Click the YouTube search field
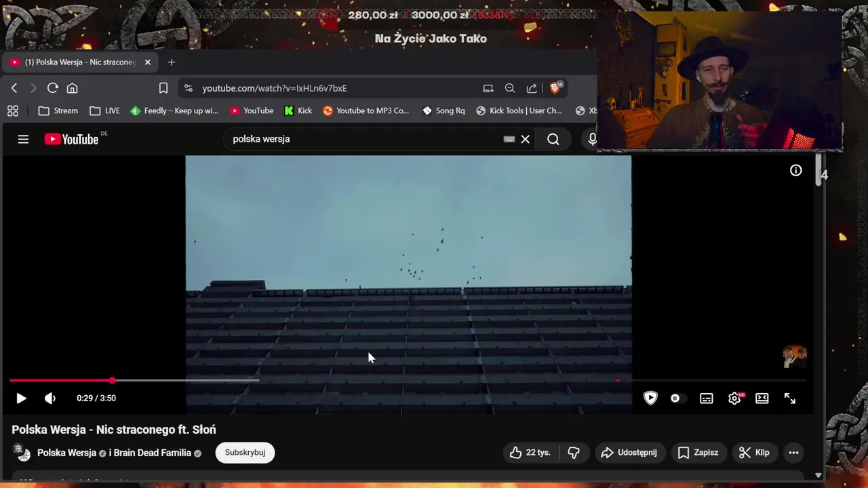This screenshot has width=868, height=488. [363, 139]
